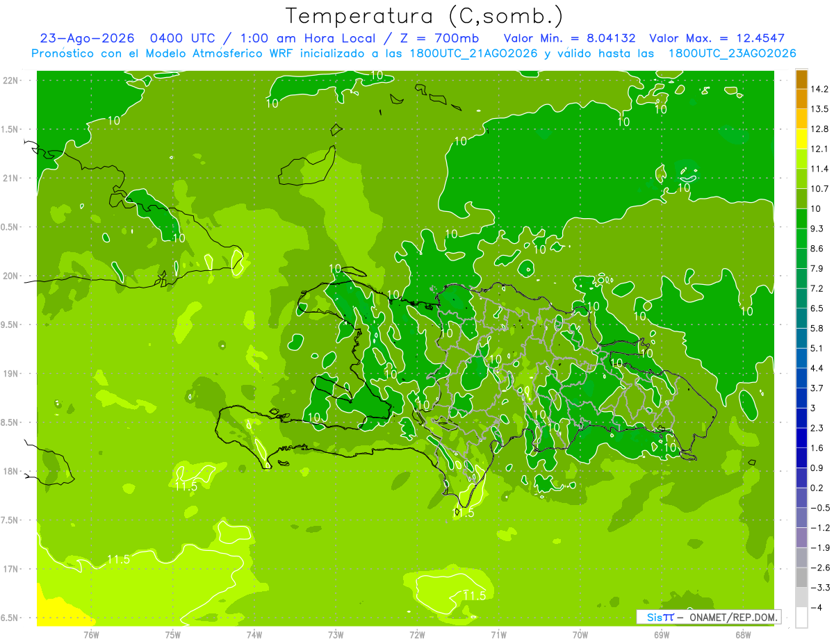Viewport: 834px width, 644px height.
Task: Click the '18N' latitude axis label
Action: [11, 472]
